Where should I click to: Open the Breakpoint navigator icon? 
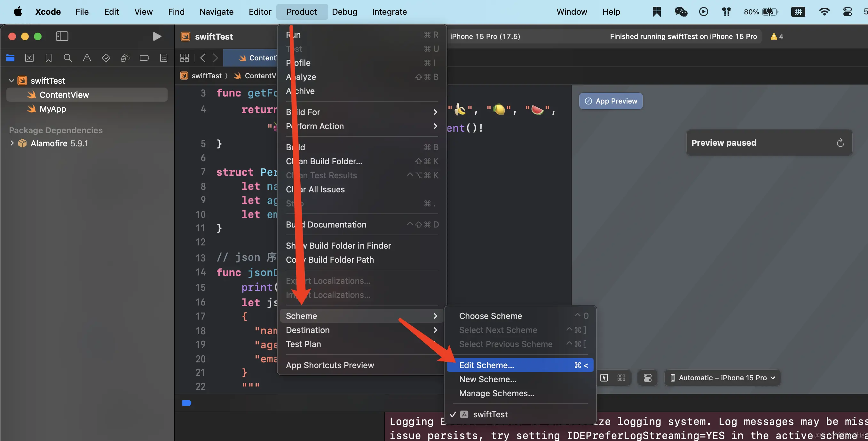point(144,58)
